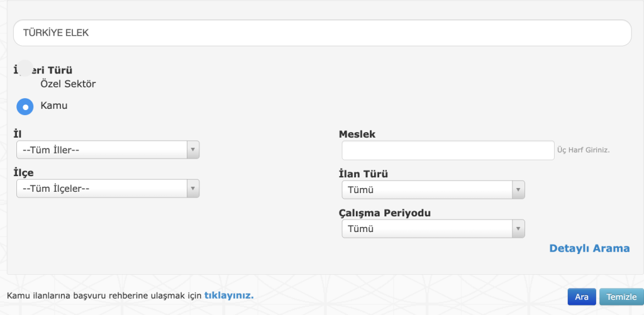
Task: Select the gray Özel Sektör radio circle
Action: click(25, 68)
